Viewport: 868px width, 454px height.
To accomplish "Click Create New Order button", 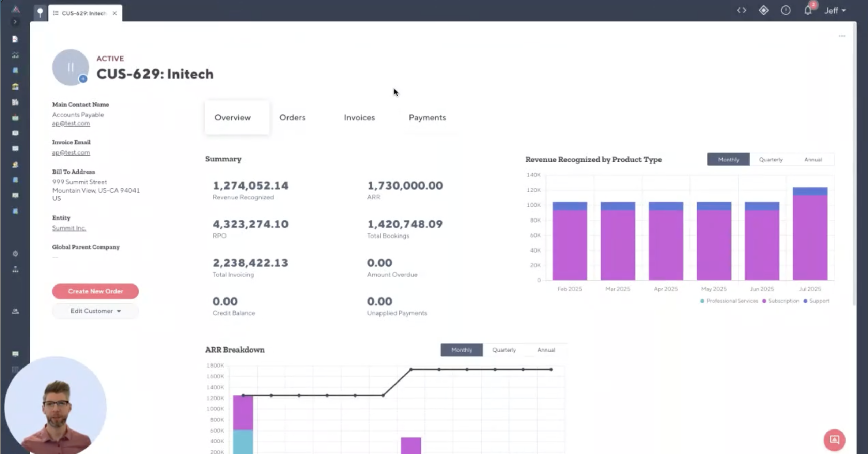I will coord(95,291).
